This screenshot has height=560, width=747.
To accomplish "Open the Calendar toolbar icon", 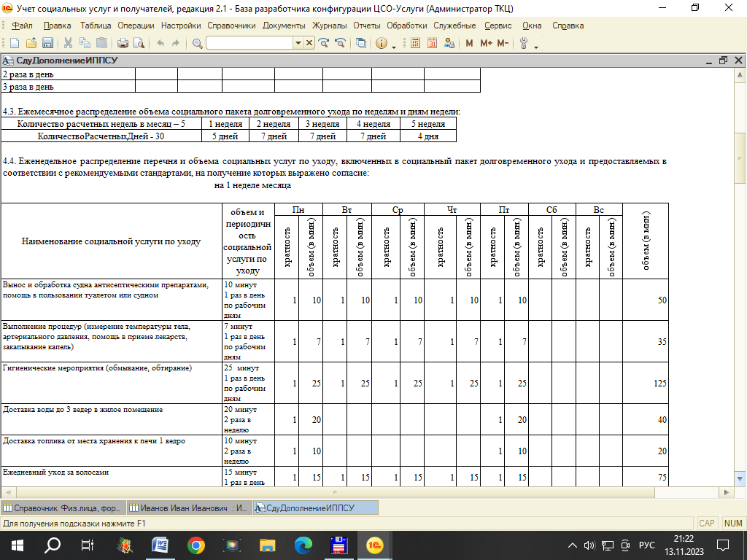I will pos(432,43).
